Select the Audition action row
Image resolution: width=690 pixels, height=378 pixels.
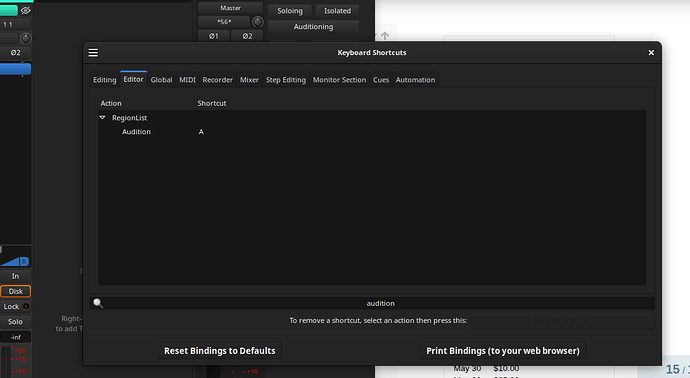(372, 132)
